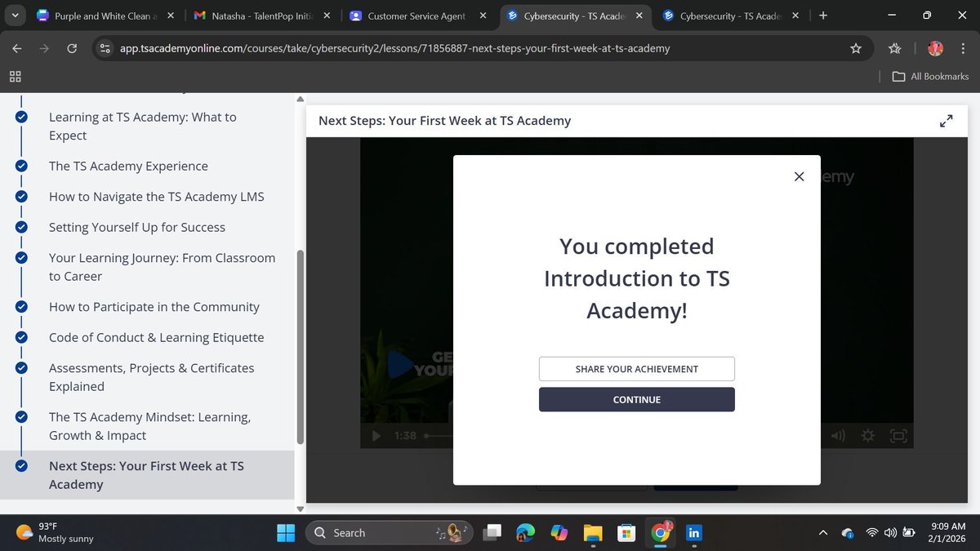Switch to 'Natasha - TalentPop' Gmail tab

pos(261,16)
